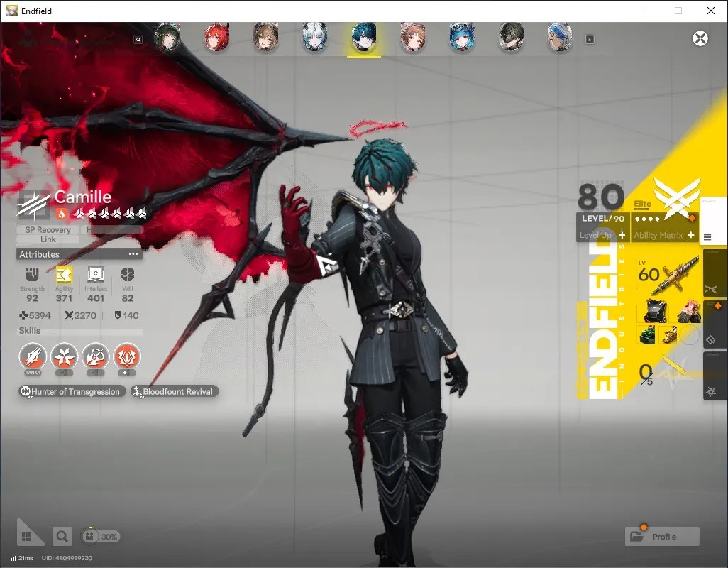728x568 pixels.
Task: Click the Will brain icon
Action: (x=128, y=275)
